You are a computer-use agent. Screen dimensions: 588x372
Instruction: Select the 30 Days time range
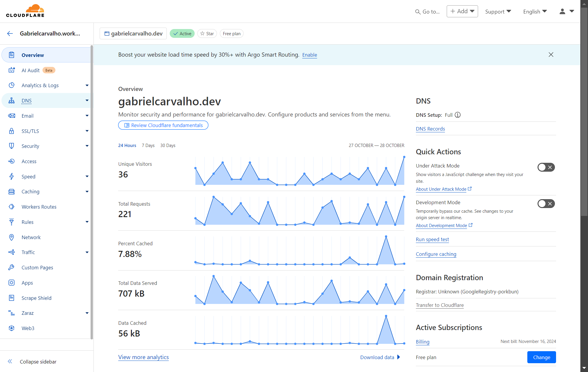[168, 146]
